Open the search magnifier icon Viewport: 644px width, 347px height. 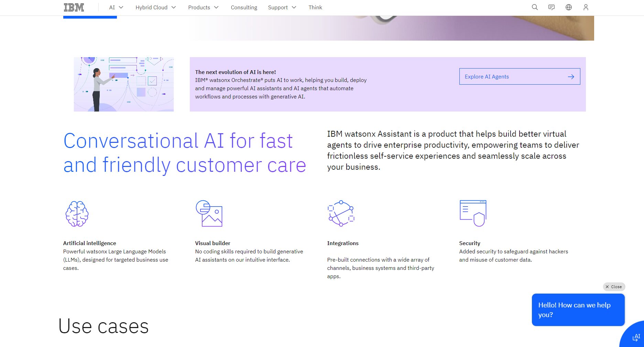click(535, 7)
